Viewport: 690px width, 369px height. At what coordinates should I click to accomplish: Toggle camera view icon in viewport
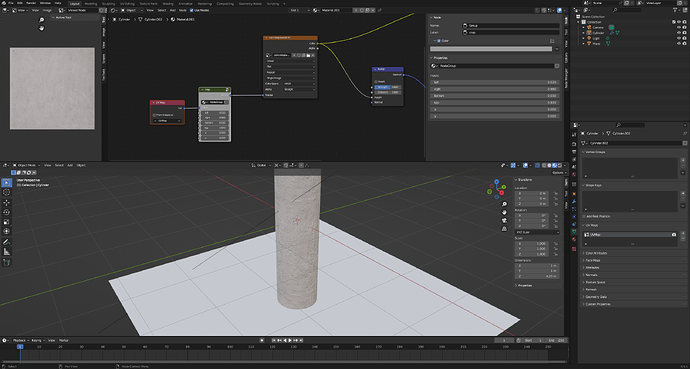pos(504,221)
